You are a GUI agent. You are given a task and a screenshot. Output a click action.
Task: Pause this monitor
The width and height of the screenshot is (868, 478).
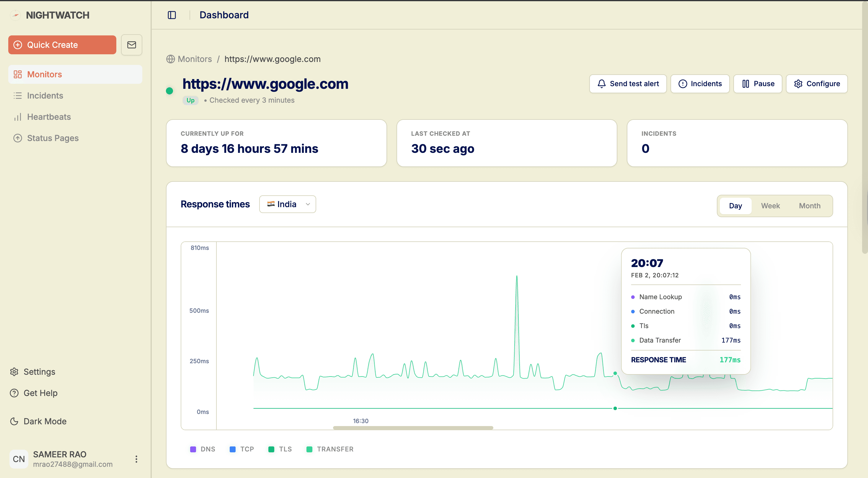coord(758,84)
